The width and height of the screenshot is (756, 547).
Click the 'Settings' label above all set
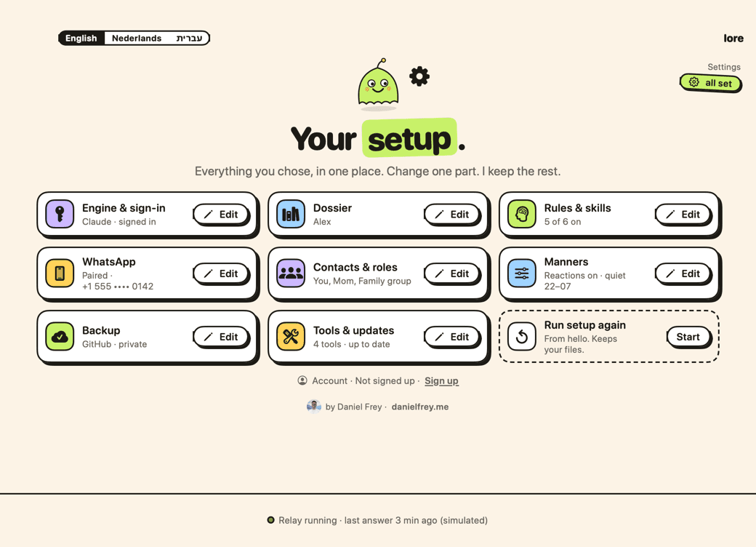click(x=724, y=67)
